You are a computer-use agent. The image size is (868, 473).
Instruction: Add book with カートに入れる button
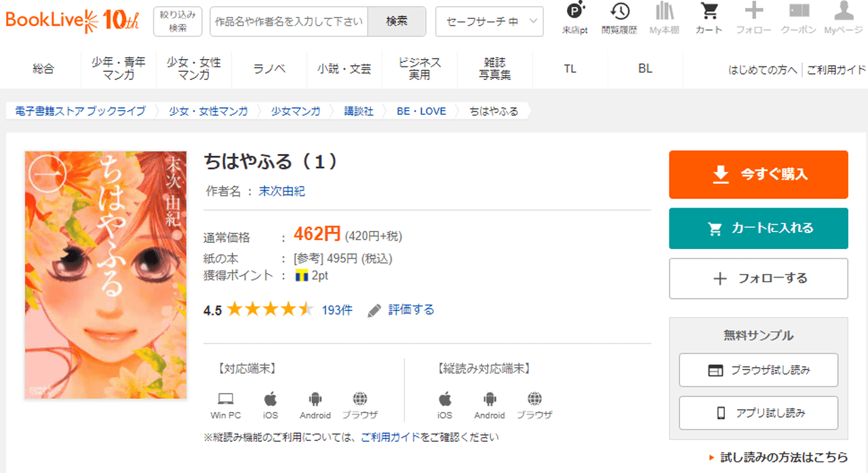(758, 229)
